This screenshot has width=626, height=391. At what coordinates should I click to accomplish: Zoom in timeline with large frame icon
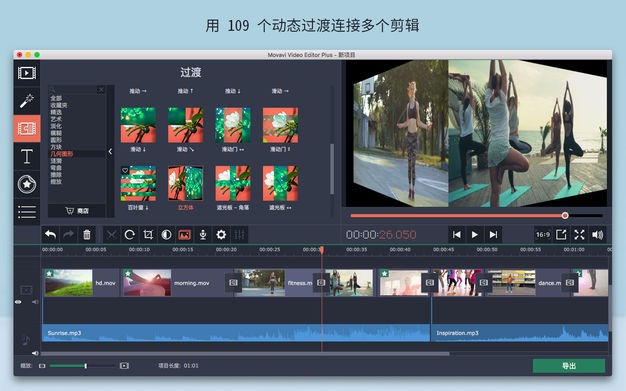pyautogui.click(x=124, y=366)
